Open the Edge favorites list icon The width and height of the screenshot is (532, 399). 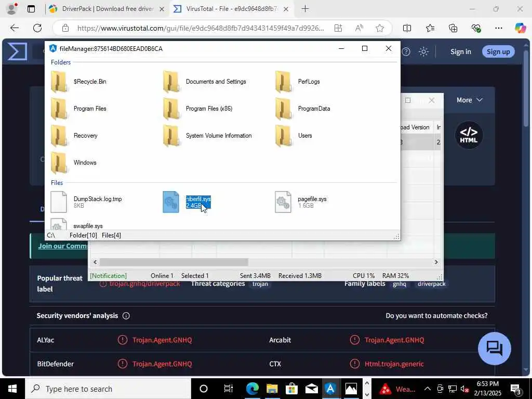pos(430,28)
